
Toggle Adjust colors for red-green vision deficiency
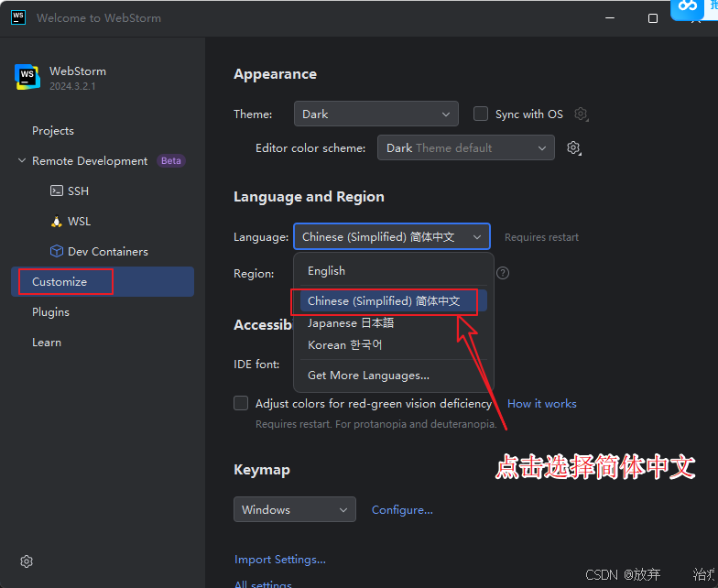241,403
